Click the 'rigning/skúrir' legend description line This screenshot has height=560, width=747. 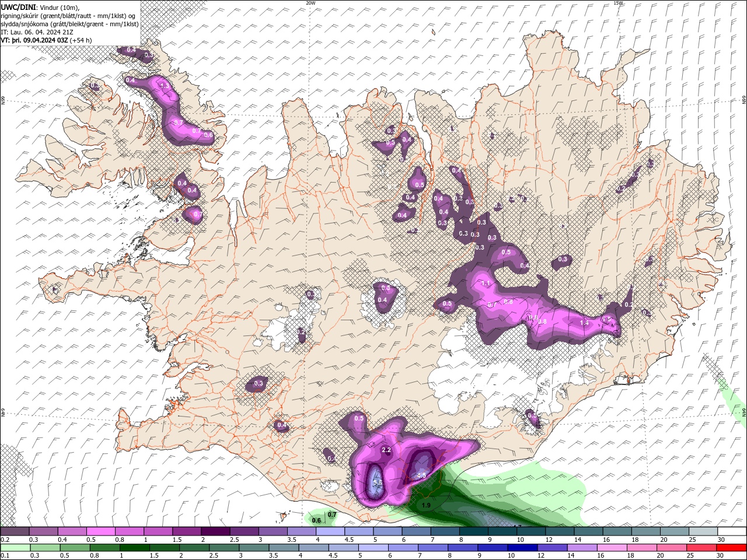tap(68, 16)
